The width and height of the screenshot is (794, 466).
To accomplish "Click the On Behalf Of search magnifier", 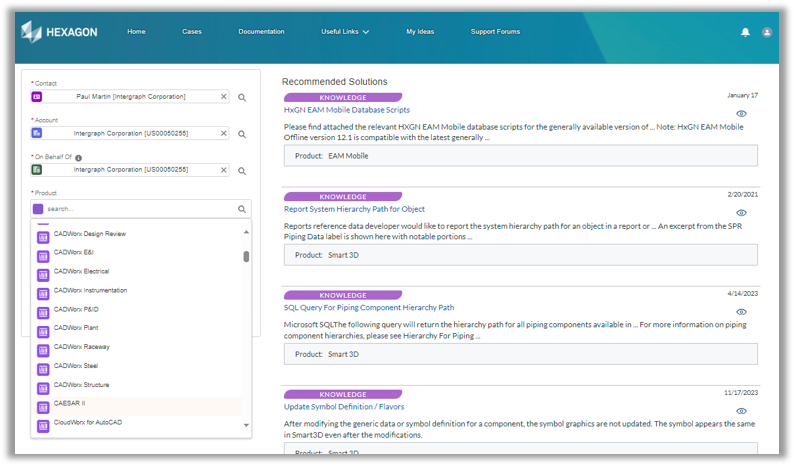I will tap(242, 171).
